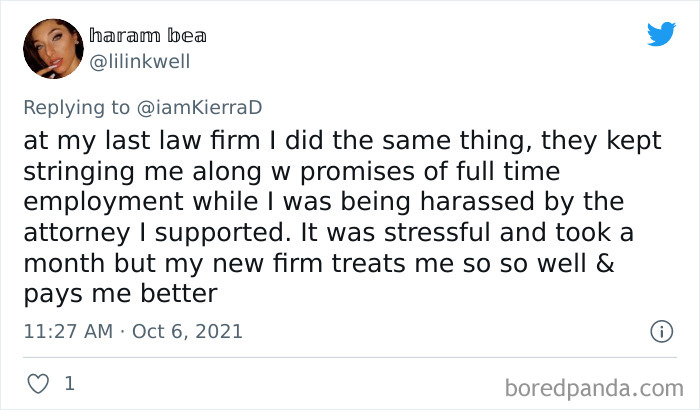Open the @lilinkwell handle link
700x410 pixels.
[139, 61]
